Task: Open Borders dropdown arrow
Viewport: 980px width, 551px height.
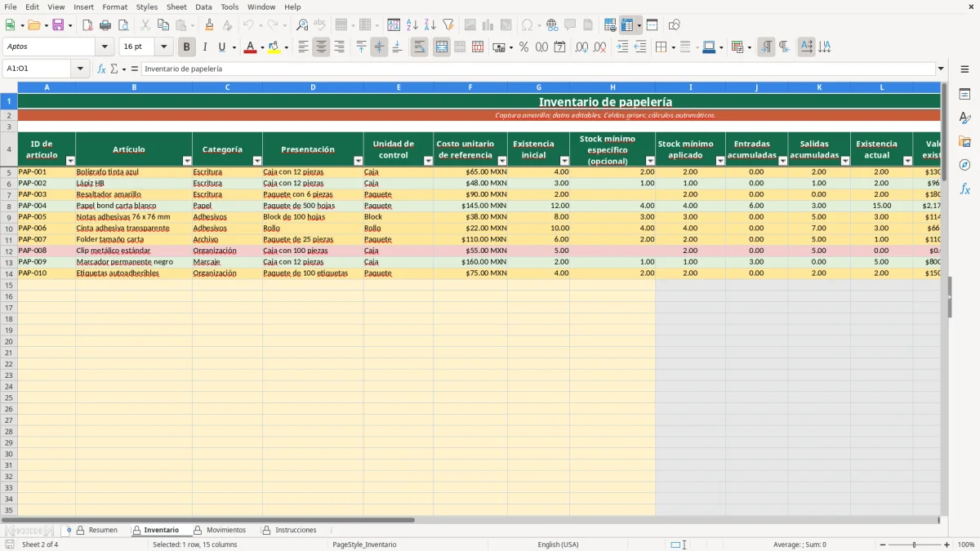Action: (x=673, y=47)
